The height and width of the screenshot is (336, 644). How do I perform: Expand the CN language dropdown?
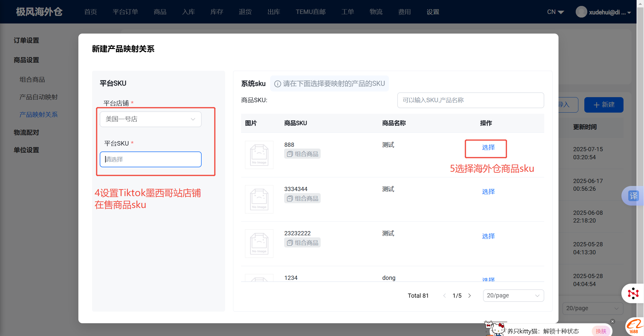coord(556,12)
